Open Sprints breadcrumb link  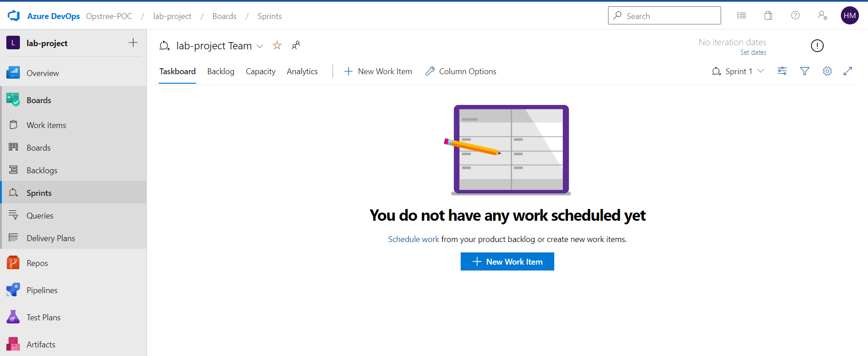(x=269, y=16)
